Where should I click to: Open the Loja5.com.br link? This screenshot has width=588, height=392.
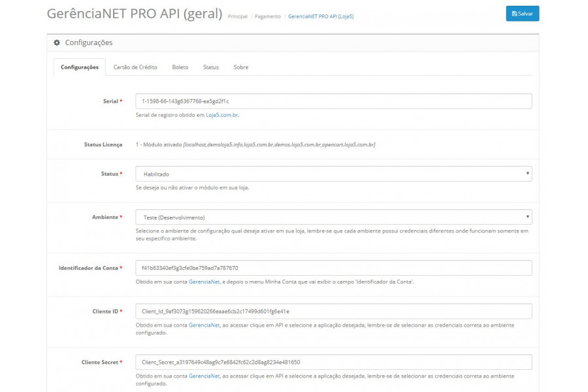click(x=222, y=115)
